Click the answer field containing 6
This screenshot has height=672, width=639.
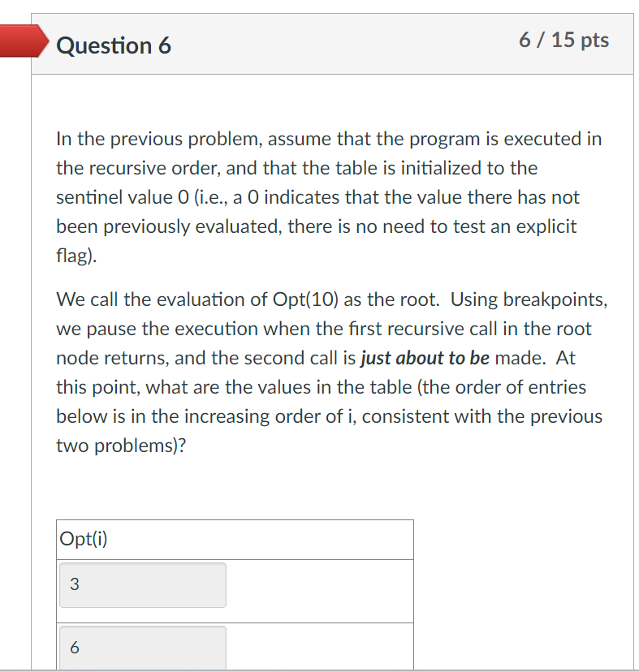[142, 647]
